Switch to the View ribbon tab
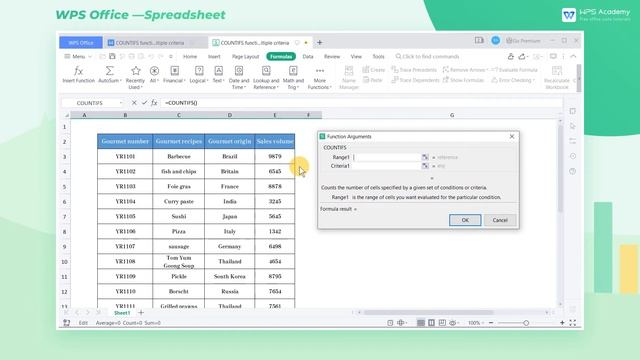 pyautogui.click(x=356, y=56)
